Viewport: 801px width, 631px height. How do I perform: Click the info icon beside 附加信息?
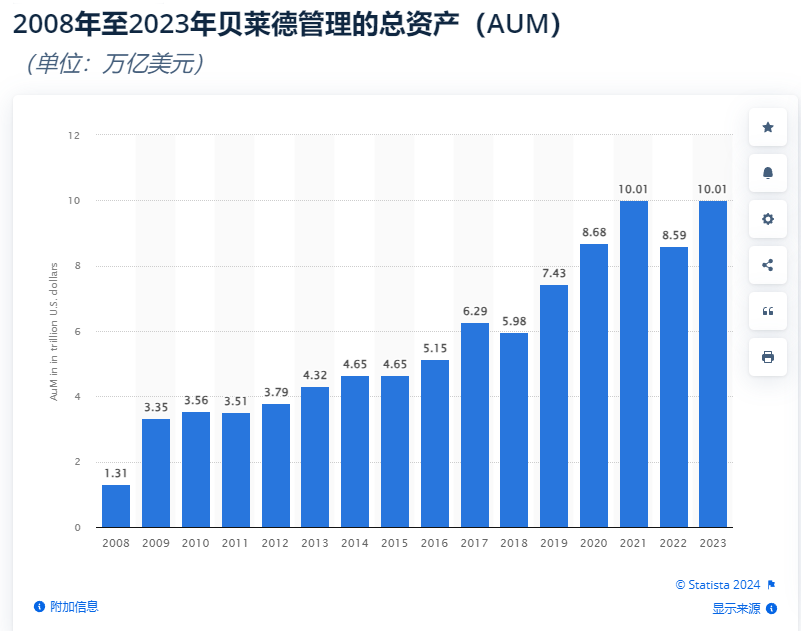37,606
